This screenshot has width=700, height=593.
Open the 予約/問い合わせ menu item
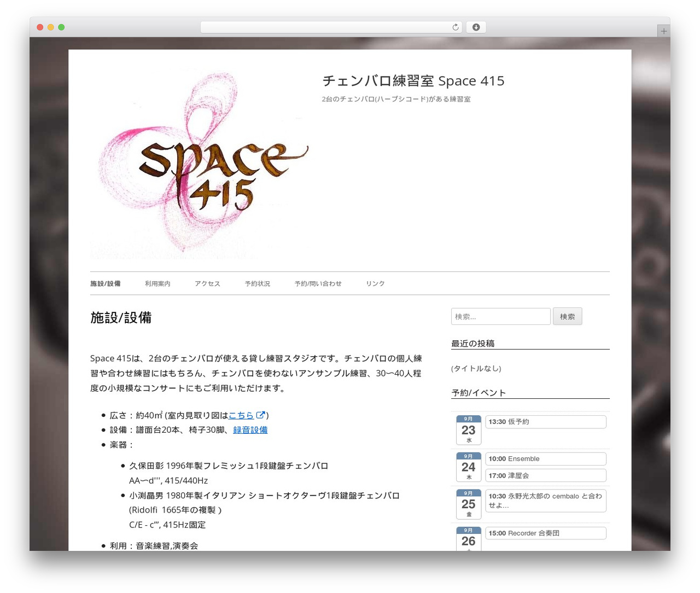(x=318, y=283)
